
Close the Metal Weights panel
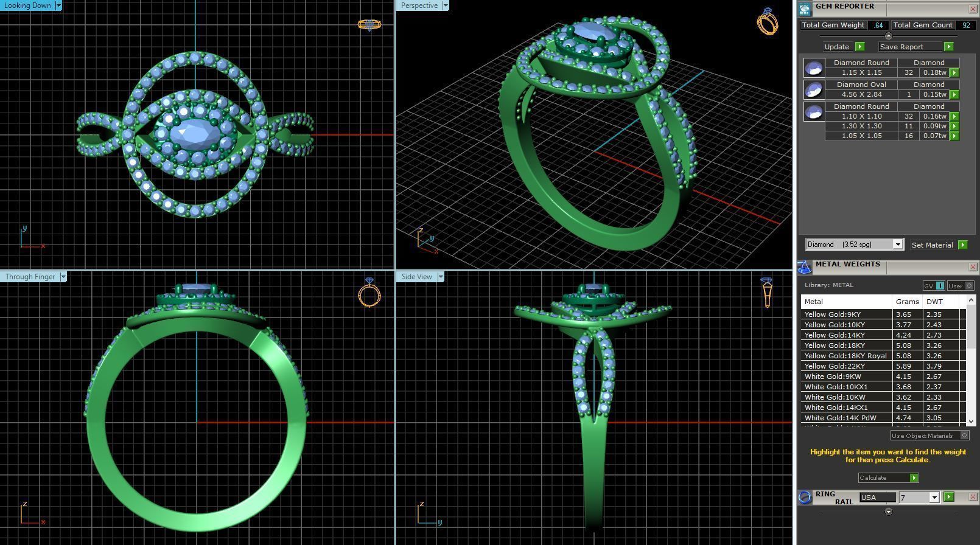pyautogui.click(x=973, y=267)
